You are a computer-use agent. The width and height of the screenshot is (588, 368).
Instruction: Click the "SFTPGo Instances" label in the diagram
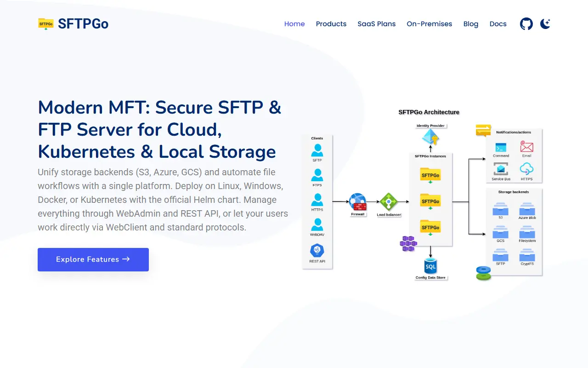(x=430, y=156)
